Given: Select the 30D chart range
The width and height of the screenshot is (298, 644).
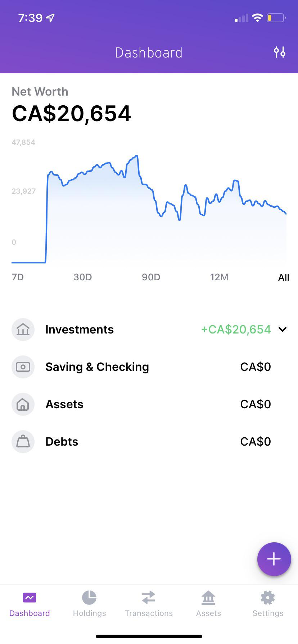Looking at the screenshot, I should click(83, 277).
